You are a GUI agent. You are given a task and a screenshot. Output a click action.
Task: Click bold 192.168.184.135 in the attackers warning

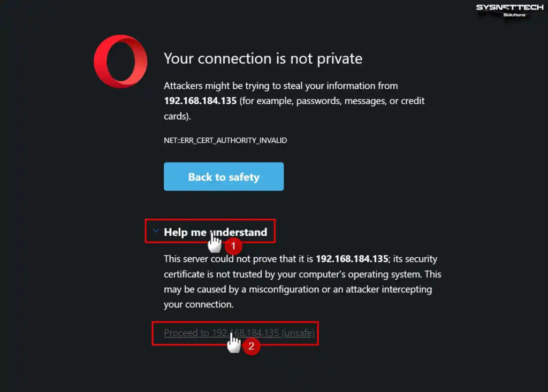pos(200,101)
